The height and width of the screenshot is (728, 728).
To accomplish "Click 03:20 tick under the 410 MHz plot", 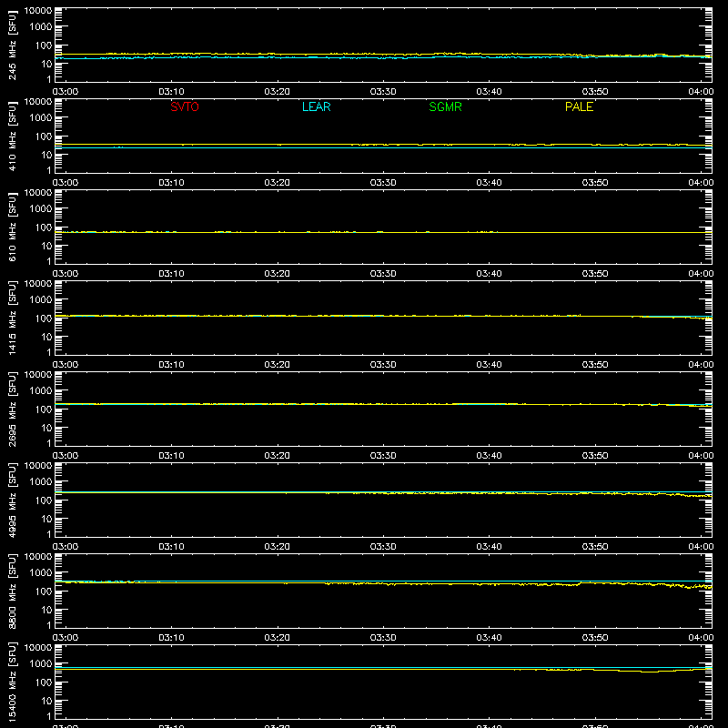I will point(278,183).
